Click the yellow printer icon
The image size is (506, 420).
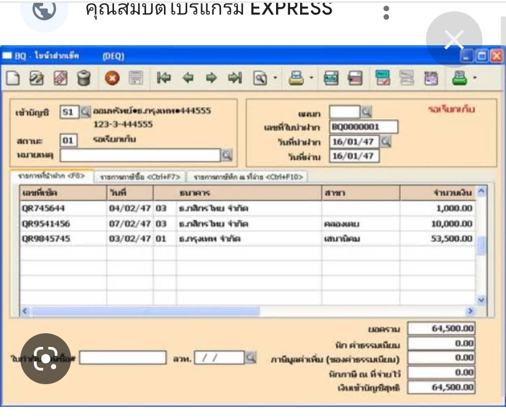tap(296, 78)
